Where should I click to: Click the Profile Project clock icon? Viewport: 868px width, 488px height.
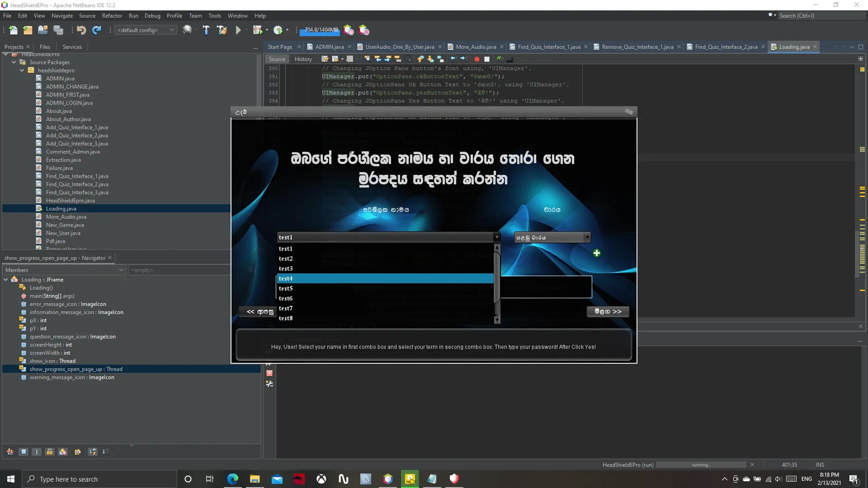[278, 30]
